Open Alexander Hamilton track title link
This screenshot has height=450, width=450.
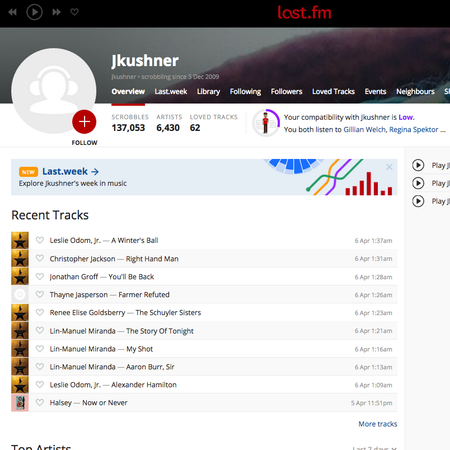[x=144, y=385]
